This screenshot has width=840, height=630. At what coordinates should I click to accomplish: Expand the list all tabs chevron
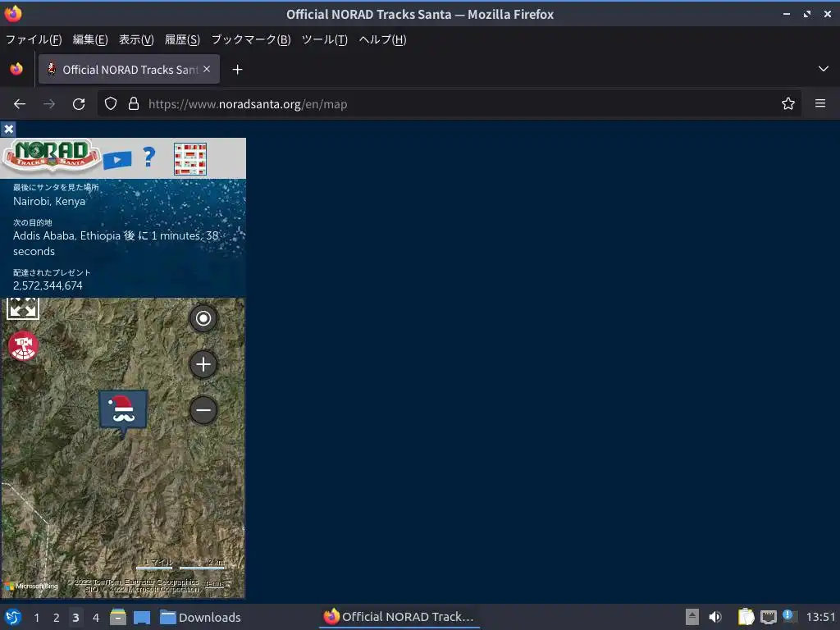[823, 69]
